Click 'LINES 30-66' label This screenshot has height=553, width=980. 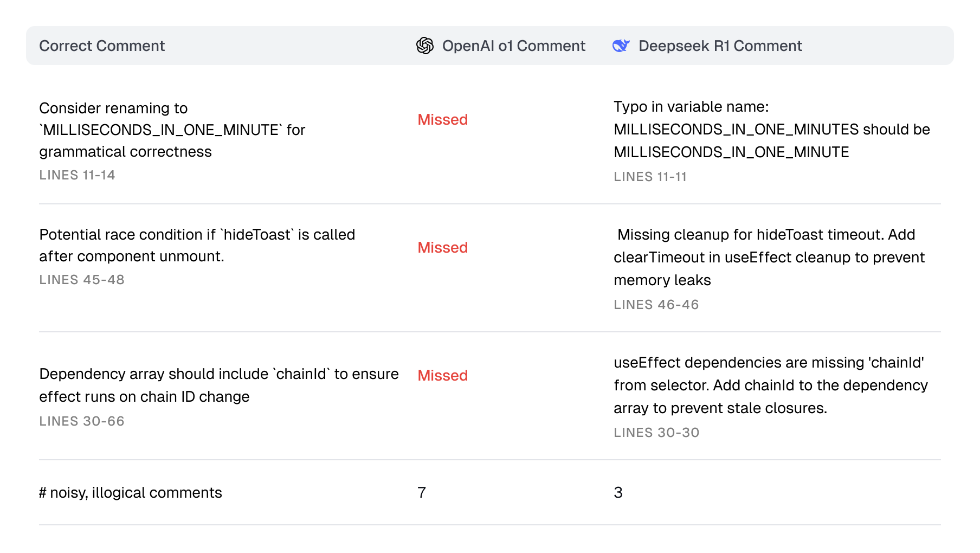click(x=82, y=421)
